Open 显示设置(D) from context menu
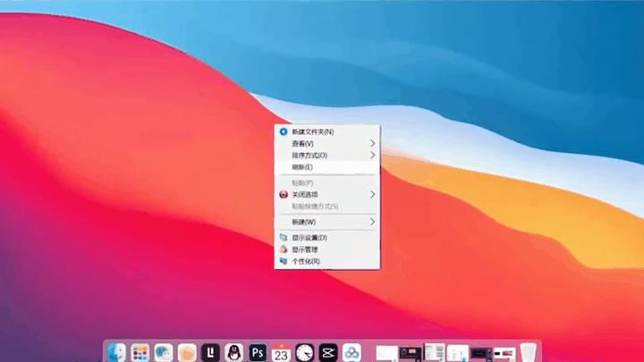 pos(309,238)
